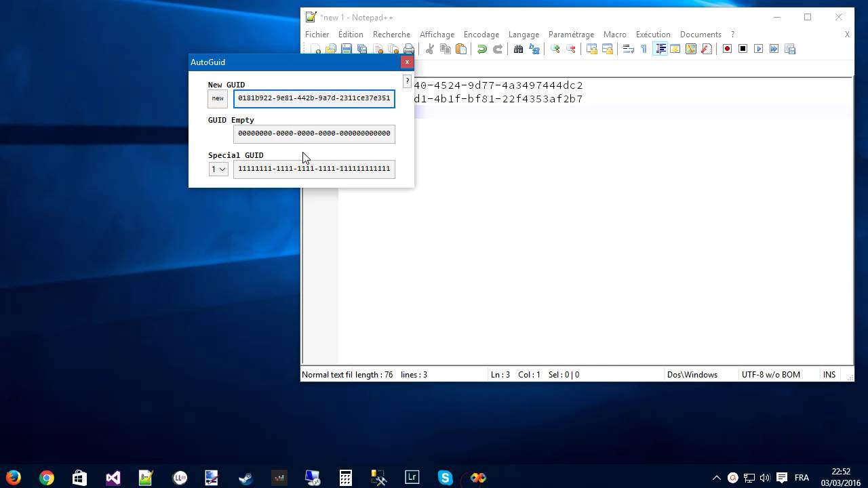Show all characters with pilcrow icon
The width and height of the screenshot is (868, 488).
coord(644,49)
